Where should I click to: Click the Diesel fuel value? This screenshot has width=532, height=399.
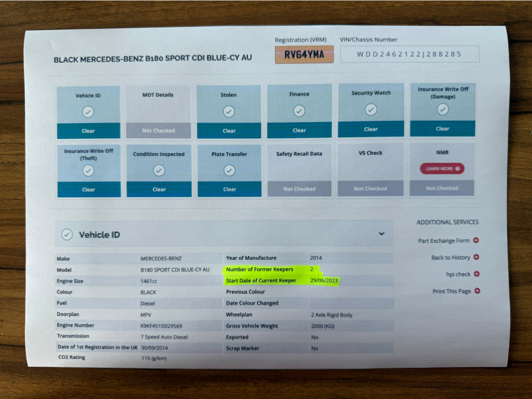(148, 303)
